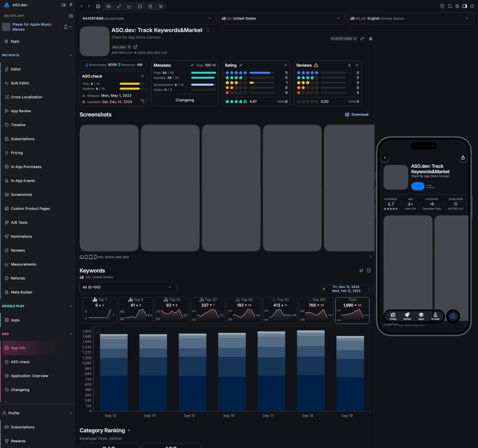
Task: Open the line chart icon in top toolbar
Action: tap(129, 6)
